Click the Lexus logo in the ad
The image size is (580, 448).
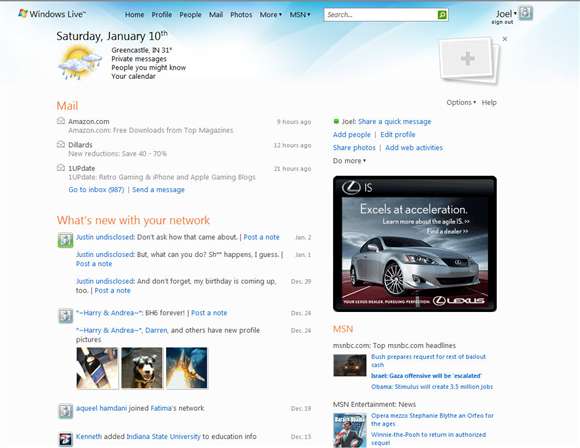[x=459, y=301]
